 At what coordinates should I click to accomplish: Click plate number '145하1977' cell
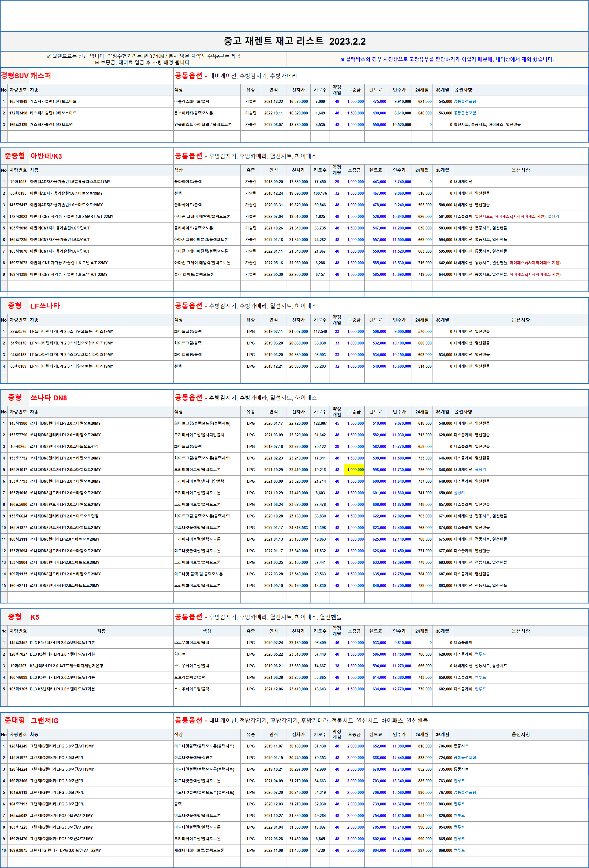pos(18,758)
